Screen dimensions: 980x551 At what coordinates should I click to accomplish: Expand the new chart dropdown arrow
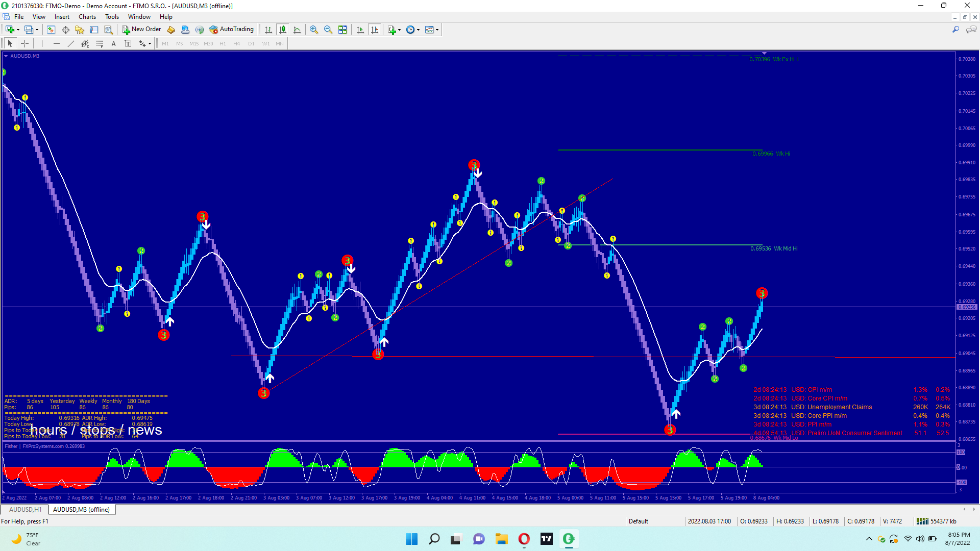[x=18, y=30]
